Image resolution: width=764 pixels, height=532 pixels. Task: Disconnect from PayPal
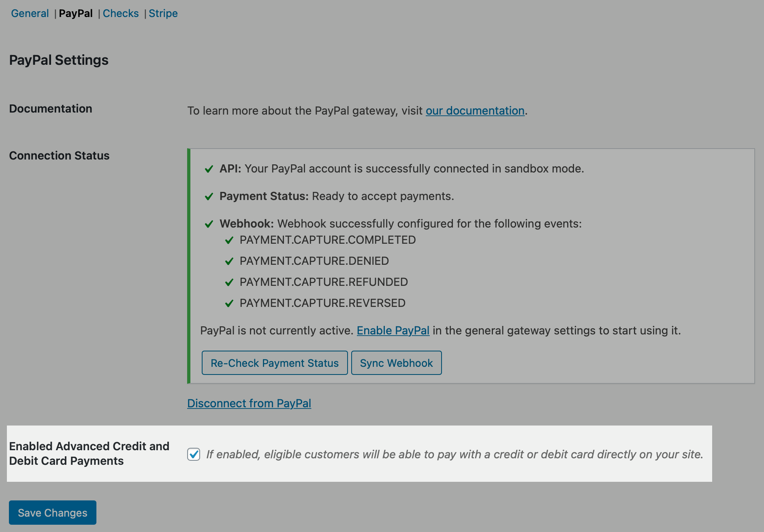[249, 403]
